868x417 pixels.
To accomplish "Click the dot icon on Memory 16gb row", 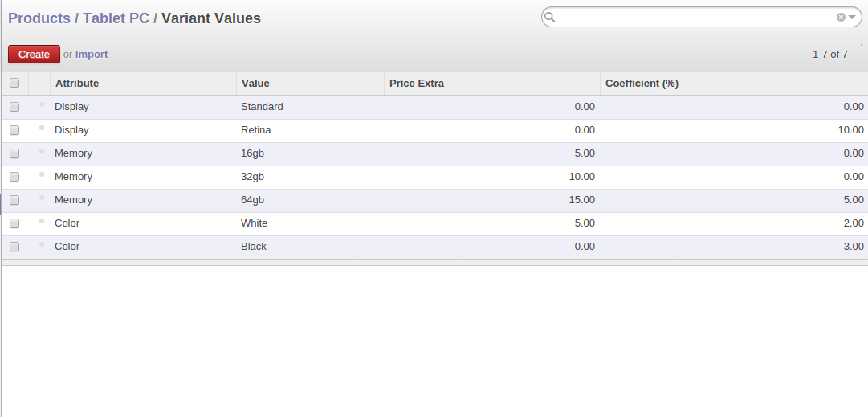I will pos(42,151).
